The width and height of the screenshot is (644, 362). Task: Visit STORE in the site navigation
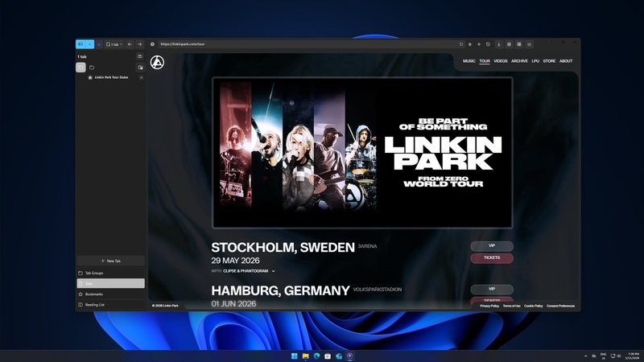click(x=549, y=61)
